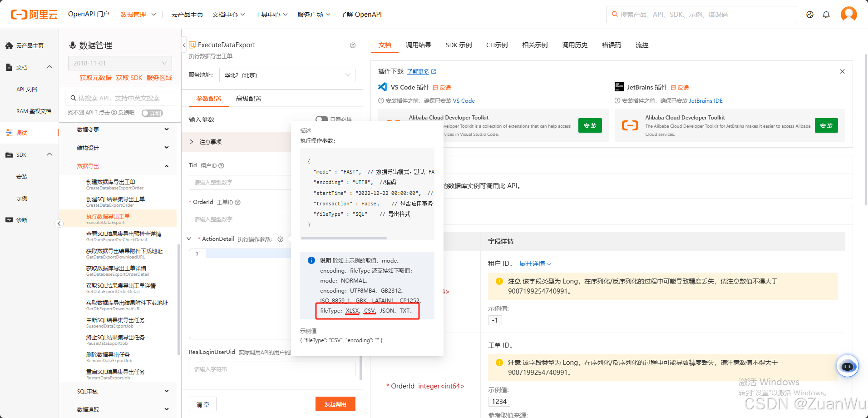Collapse the 文档 sidebar group
This screenshot has width=868, height=418.
coord(49,67)
